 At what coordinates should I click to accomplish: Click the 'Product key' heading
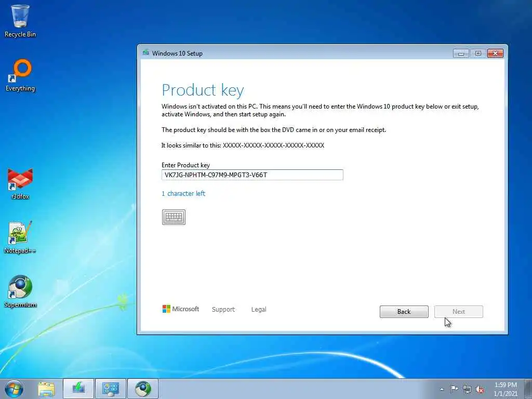pyautogui.click(x=203, y=90)
